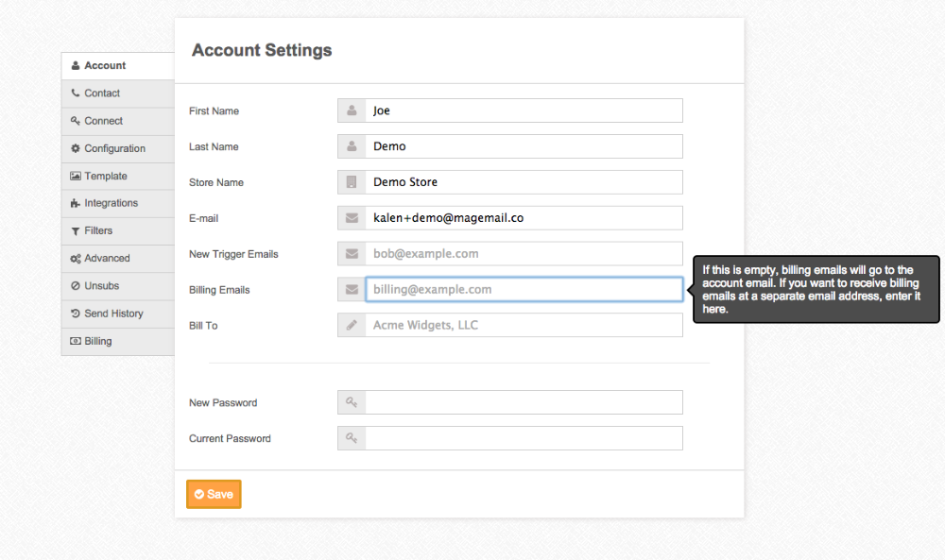
Task: Click the envelope icon beside Billing Emails
Action: pyautogui.click(x=352, y=290)
